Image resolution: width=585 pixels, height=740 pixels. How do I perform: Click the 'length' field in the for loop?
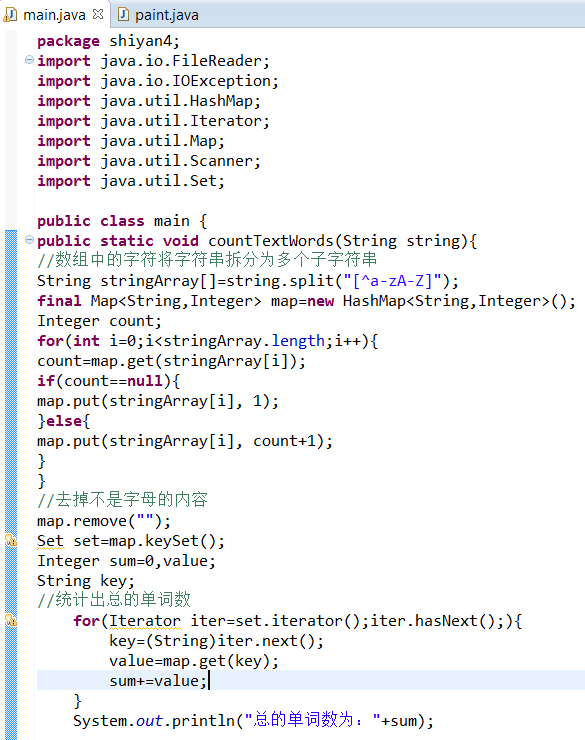(298, 341)
